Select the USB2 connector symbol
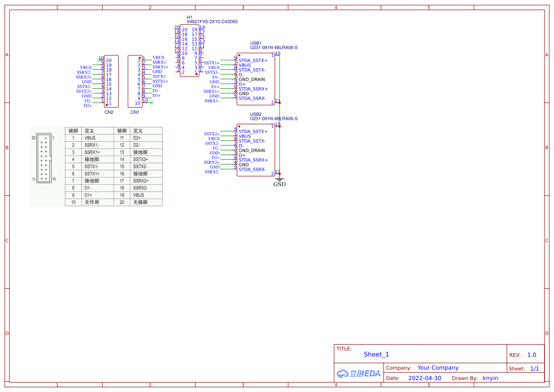 pyautogui.click(x=256, y=150)
